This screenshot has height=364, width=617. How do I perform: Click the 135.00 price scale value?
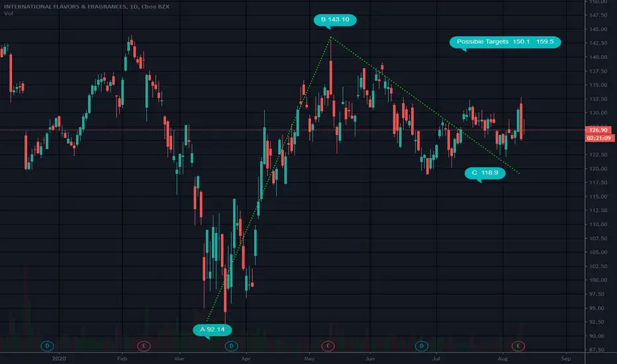pos(598,85)
